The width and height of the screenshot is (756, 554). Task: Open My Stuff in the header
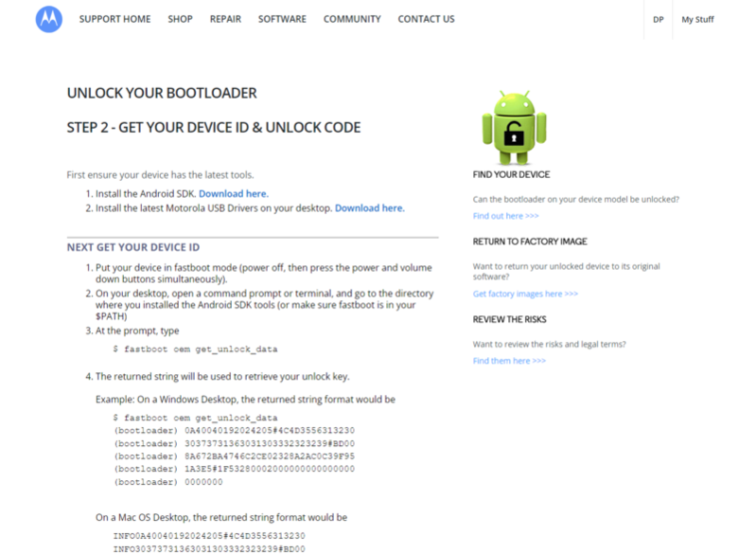tap(697, 20)
